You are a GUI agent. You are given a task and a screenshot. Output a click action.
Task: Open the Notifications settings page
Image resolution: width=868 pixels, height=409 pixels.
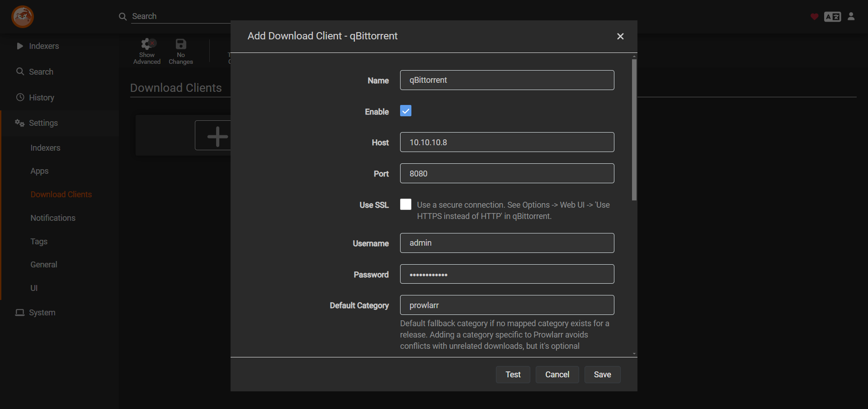click(53, 218)
